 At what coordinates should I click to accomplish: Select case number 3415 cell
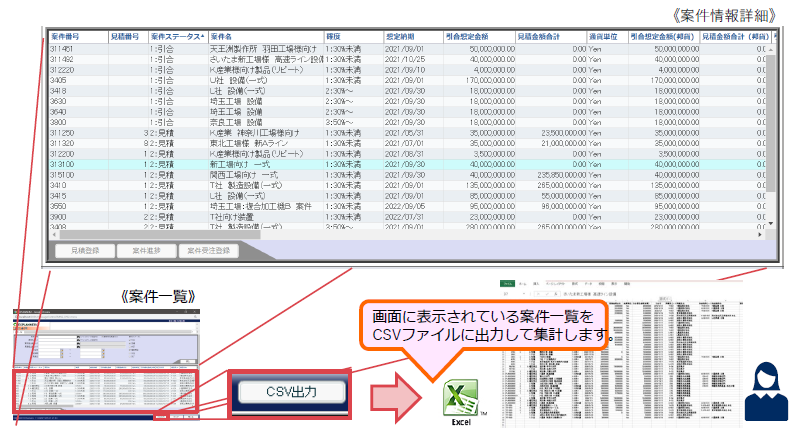[x=78, y=196]
